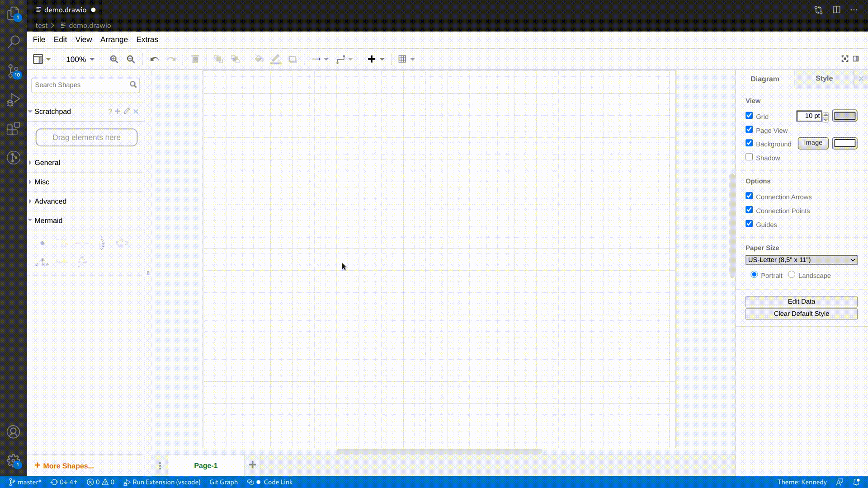Click the Grid color swatch
Image resolution: width=868 pixels, height=488 pixels.
tap(844, 116)
